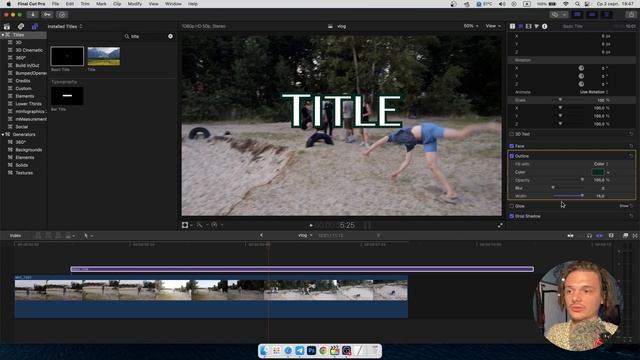Select the Backgrounds generators category

(x=29, y=150)
